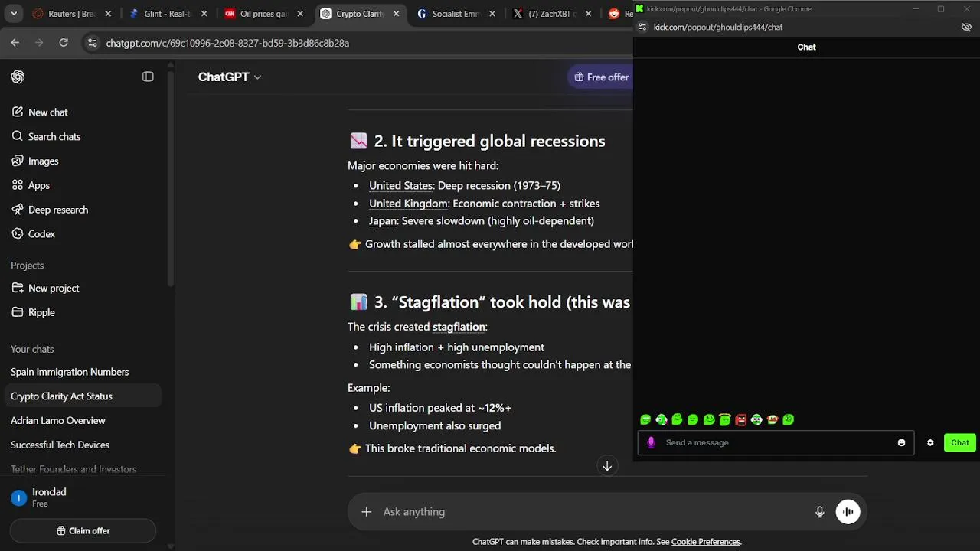Click the chatgpt.com address bar URL

pos(227,43)
